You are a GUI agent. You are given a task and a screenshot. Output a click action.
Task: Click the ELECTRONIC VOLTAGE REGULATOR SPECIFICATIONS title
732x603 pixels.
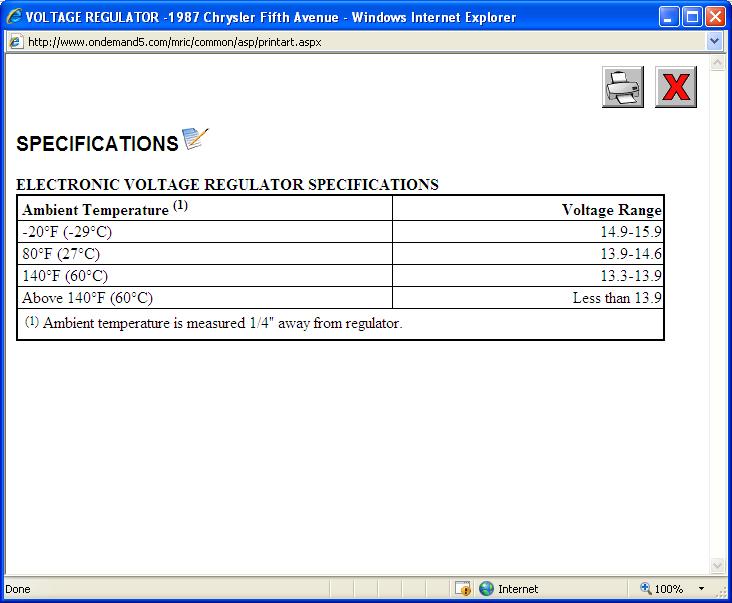click(227, 184)
